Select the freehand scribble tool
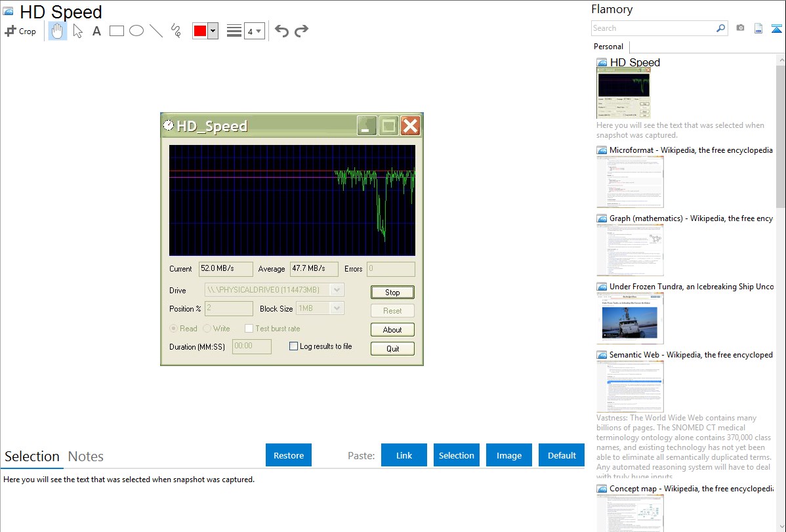The image size is (786, 532). click(176, 31)
